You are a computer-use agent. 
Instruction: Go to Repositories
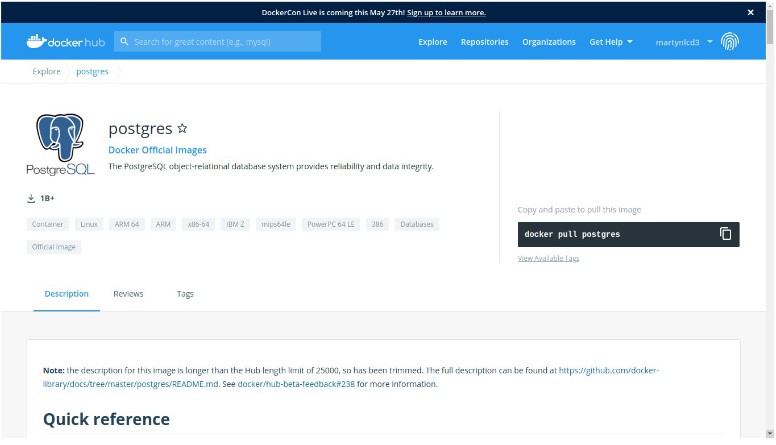pos(485,42)
